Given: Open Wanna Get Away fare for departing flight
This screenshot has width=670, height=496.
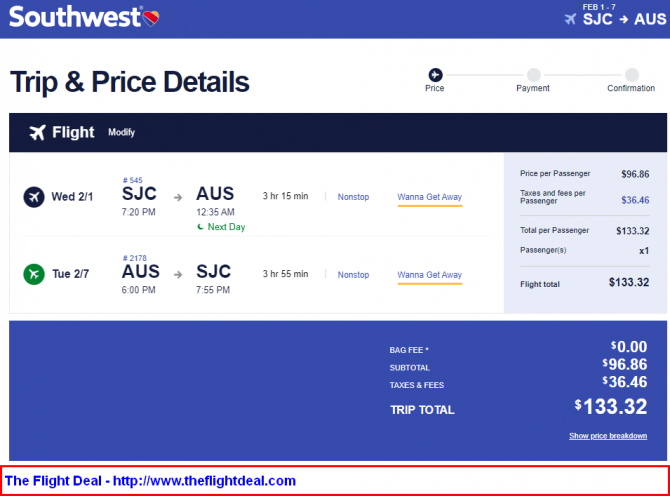Looking at the screenshot, I should pos(429,197).
